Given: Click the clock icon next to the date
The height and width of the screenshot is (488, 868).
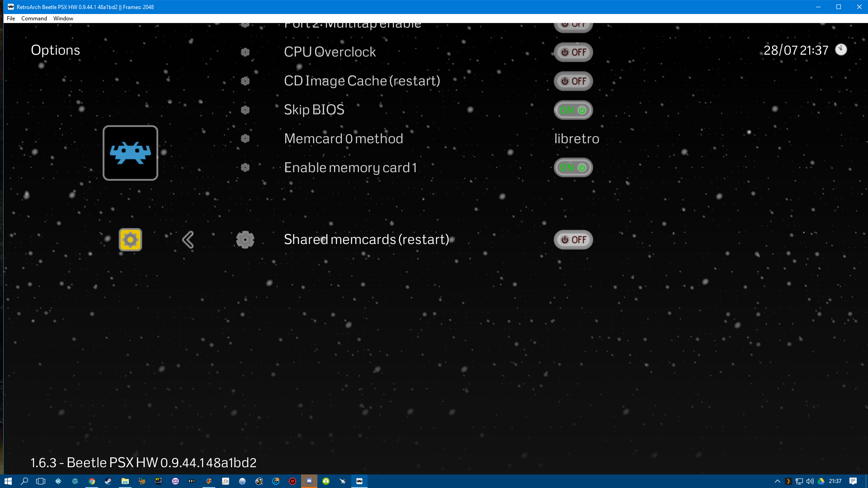Looking at the screenshot, I should coord(841,49).
